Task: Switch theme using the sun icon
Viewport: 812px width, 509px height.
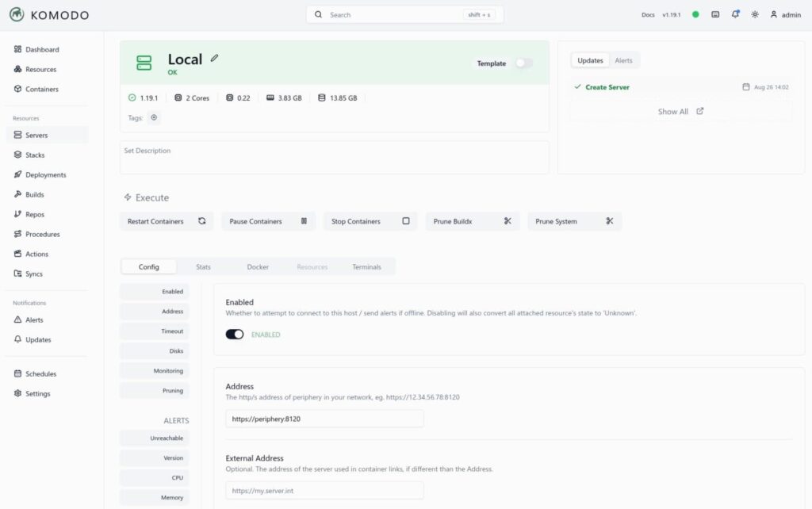Action: (x=754, y=14)
